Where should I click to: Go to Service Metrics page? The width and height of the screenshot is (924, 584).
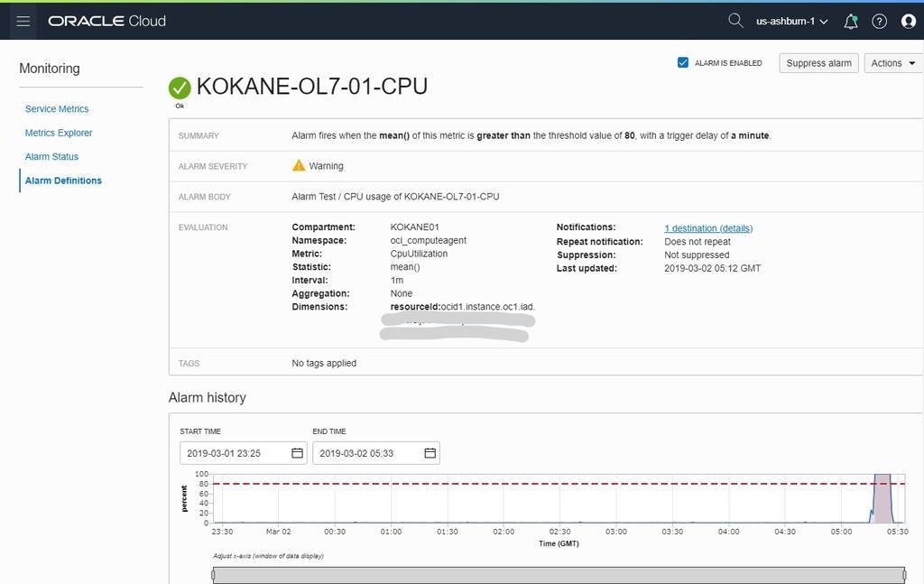[57, 109]
